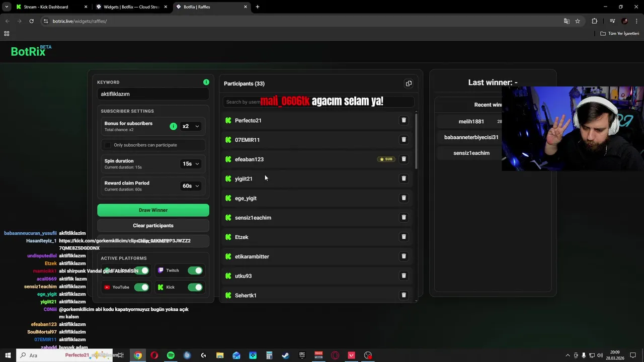Toggle the first active platform switch
This screenshot has height=362, width=644.
click(x=141, y=270)
